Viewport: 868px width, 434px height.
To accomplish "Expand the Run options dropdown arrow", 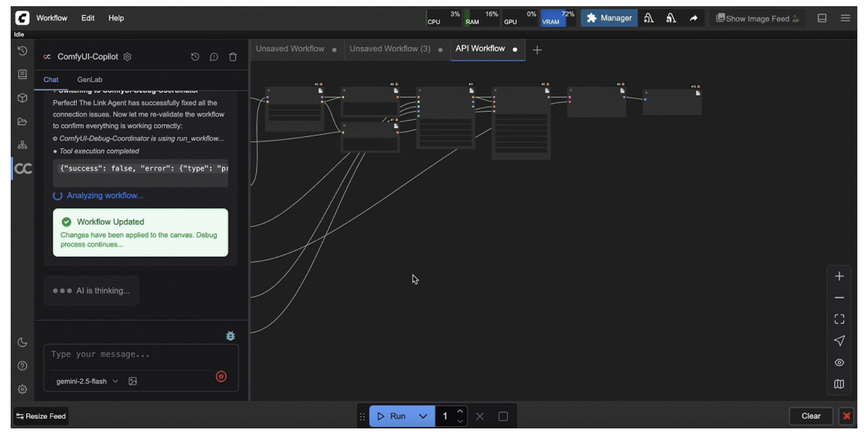I will (x=423, y=416).
